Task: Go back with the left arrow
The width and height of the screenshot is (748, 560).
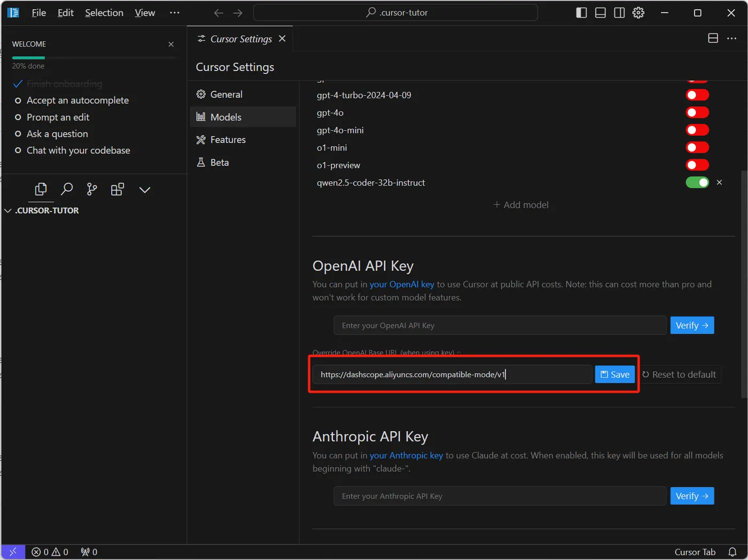Action: [219, 13]
